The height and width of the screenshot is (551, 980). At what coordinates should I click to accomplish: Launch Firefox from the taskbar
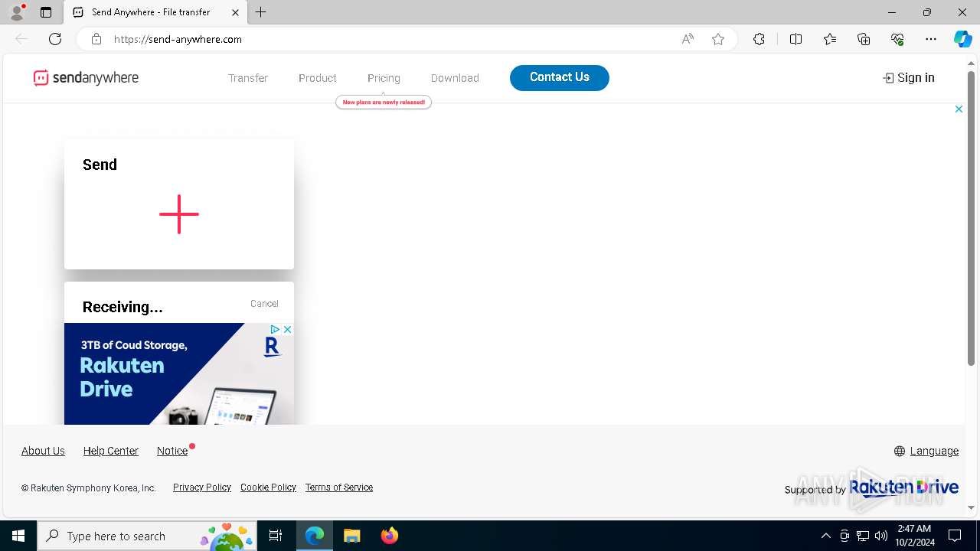(390, 536)
